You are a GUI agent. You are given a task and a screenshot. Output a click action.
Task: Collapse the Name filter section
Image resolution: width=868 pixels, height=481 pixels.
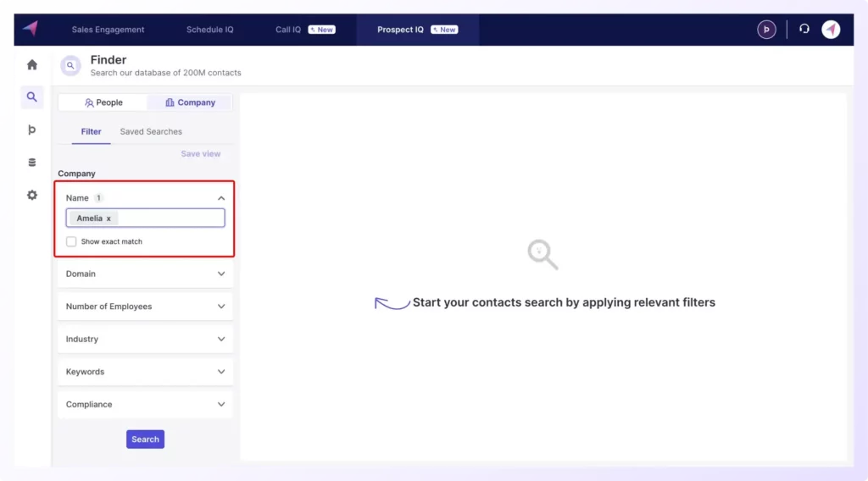pos(221,198)
